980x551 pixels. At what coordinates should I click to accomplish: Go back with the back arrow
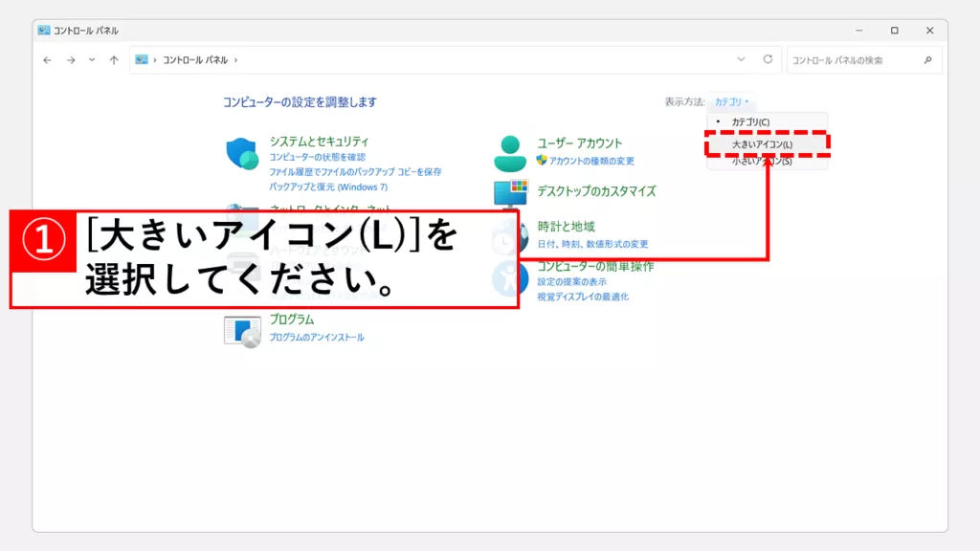[48, 60]
